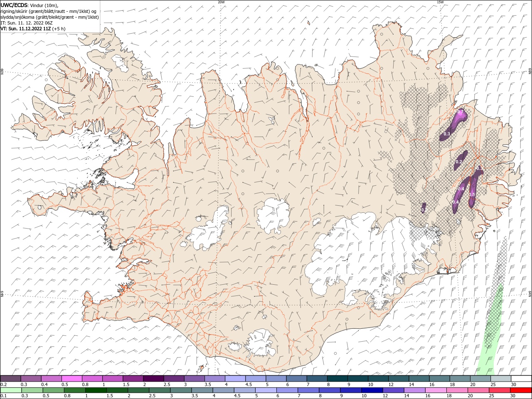Click the 'UWC/ECDS' title text
The height and width of the screenshot is (399, 532).
tap(14, 5)
